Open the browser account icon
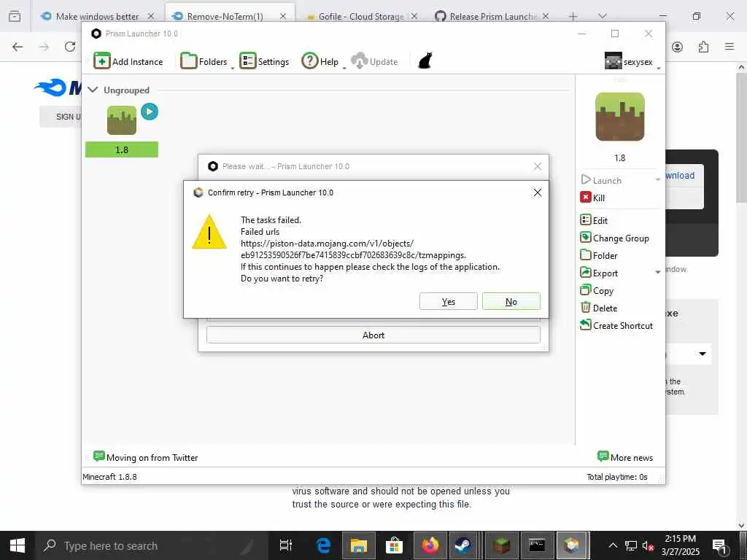 (x=677, y=47)
